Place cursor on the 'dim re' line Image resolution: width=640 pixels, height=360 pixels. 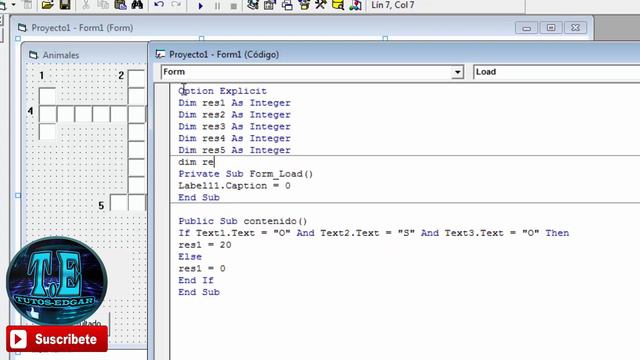click(196, 162)
